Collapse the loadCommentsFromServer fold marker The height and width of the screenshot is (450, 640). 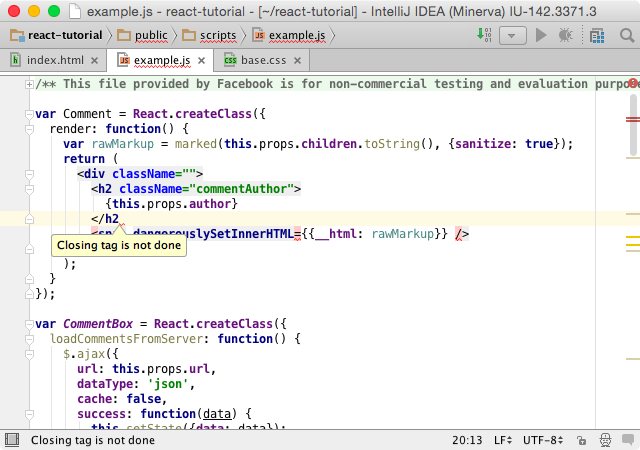pos(29,339)
